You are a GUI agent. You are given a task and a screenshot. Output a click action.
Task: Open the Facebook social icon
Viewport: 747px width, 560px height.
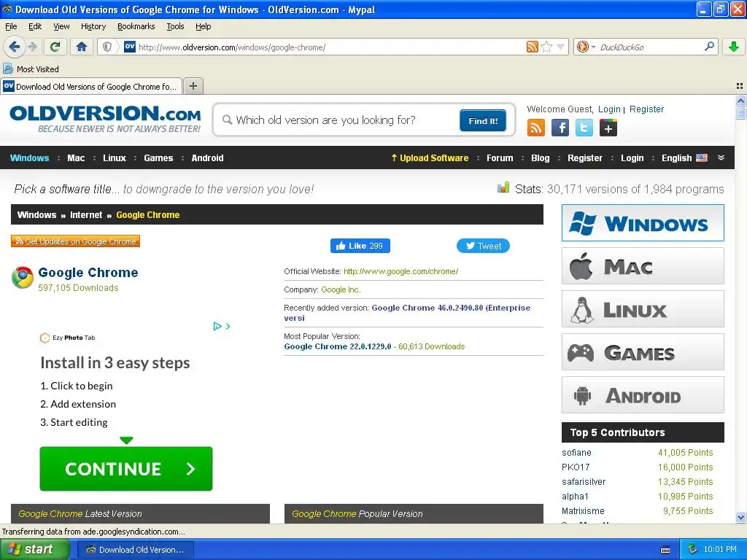560,128
